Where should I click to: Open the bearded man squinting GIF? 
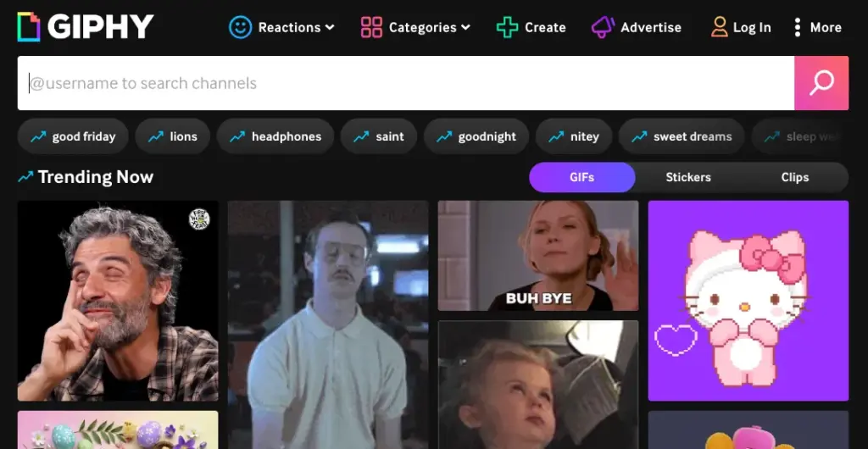click(x=118, y=301)
